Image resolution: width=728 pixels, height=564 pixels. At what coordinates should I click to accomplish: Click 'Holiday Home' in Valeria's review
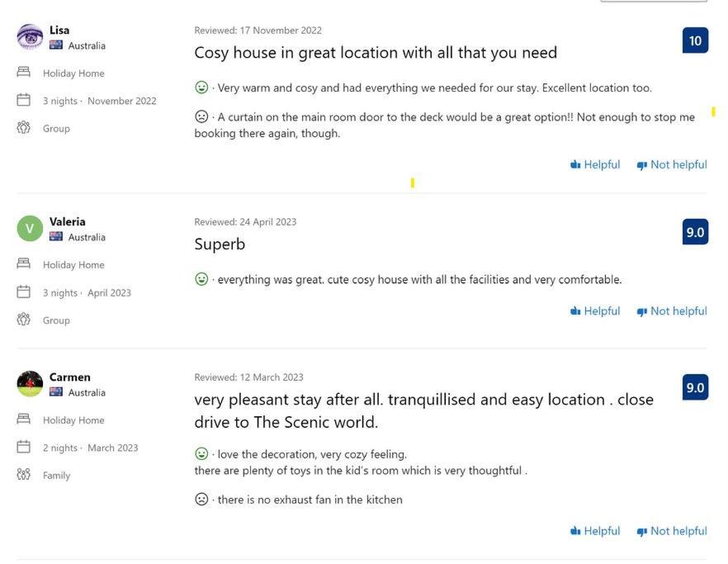coord(73,265)
